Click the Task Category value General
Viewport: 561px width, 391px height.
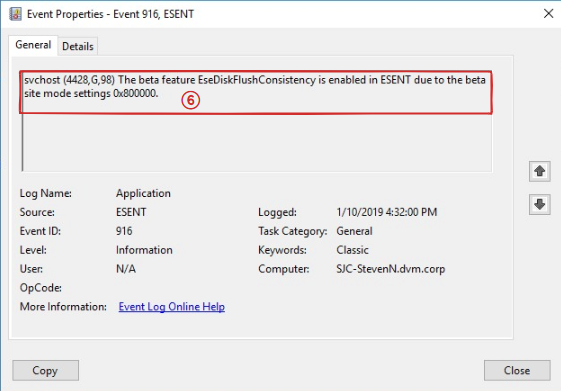354,231
